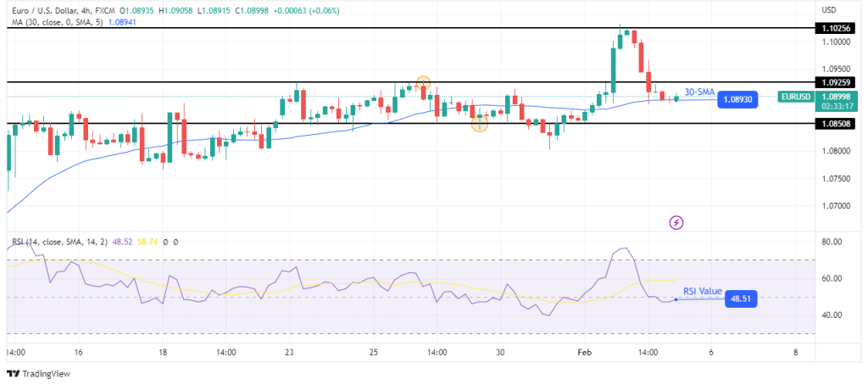Click the 1.08508 support price label

coord(834,124)
